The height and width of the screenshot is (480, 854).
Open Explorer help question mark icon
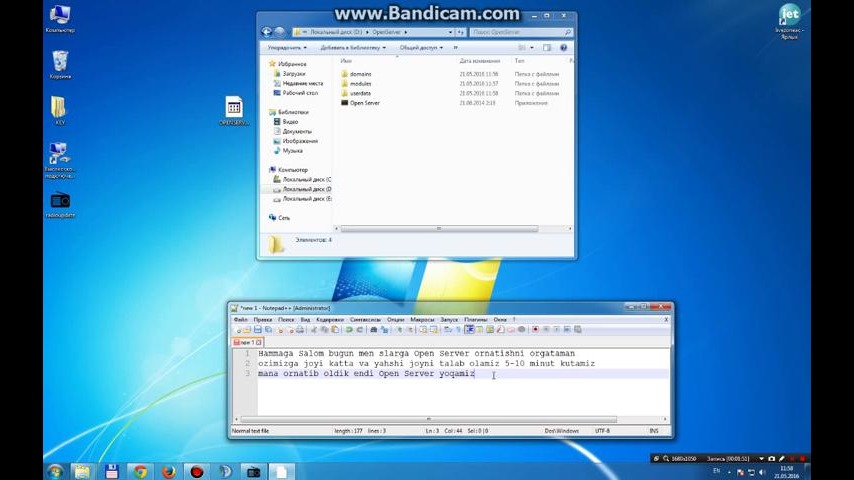(x=564, y=48)
